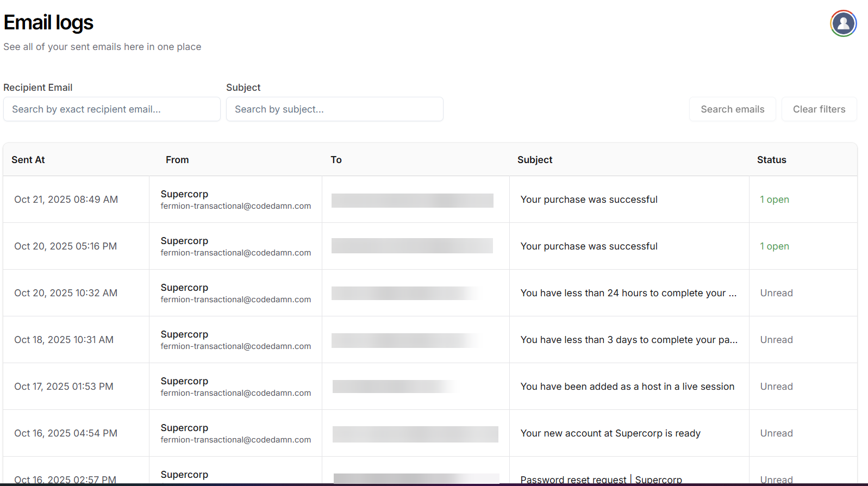
Task: Click blurred recipient of Oct 16 04:54 PM email
Action: tap(415, 434)
